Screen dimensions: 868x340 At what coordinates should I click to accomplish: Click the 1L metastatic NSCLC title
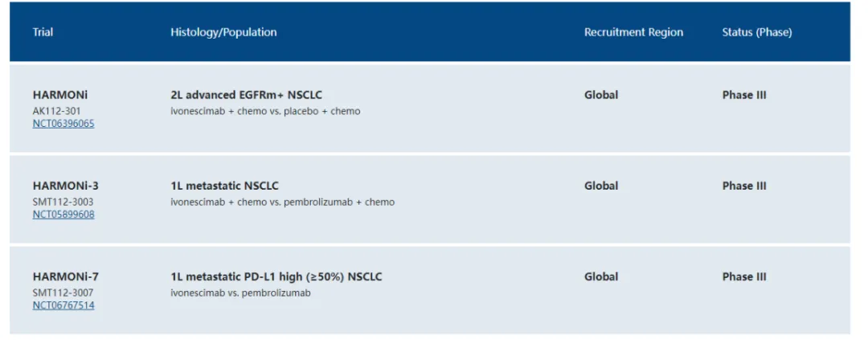tap(224, 186)
